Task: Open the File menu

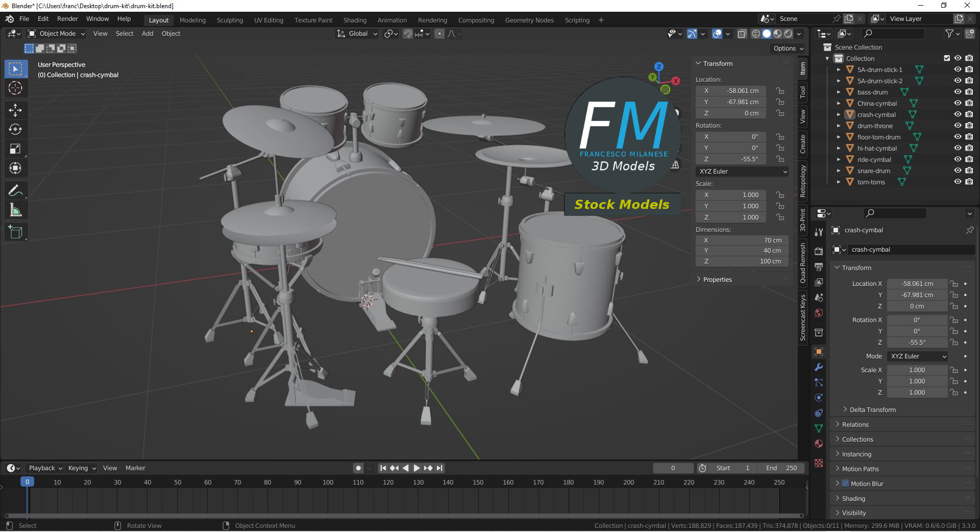Action: 24,19
